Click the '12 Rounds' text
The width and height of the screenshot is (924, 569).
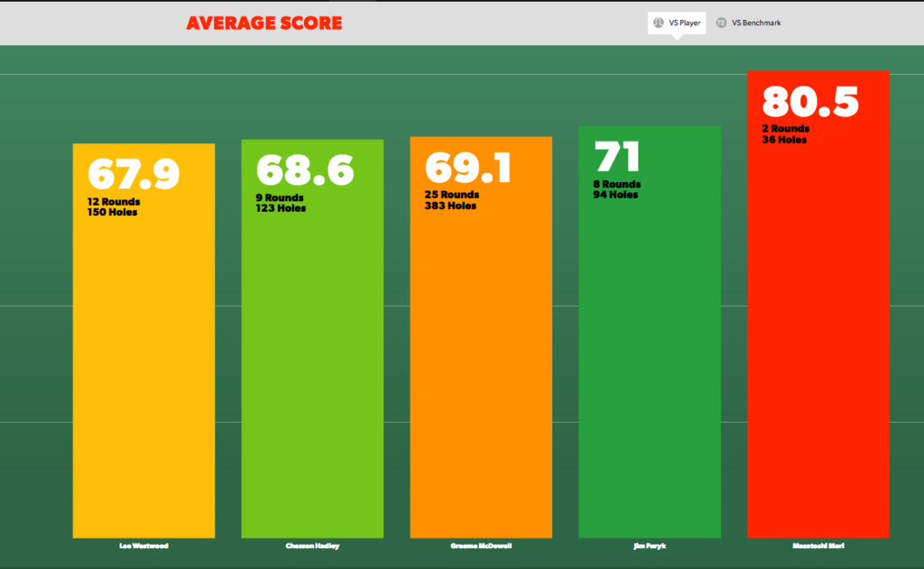[x=114, y=201]
